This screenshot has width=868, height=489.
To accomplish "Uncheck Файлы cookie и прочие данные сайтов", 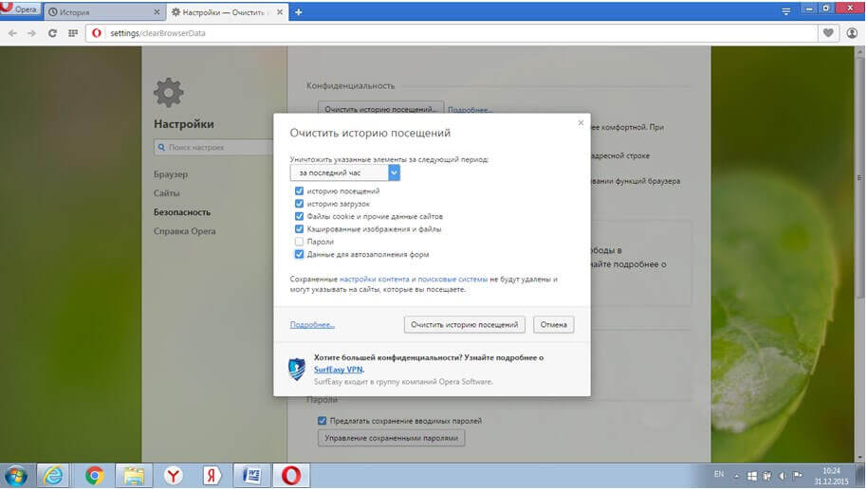I will click(x=300, y=216).
